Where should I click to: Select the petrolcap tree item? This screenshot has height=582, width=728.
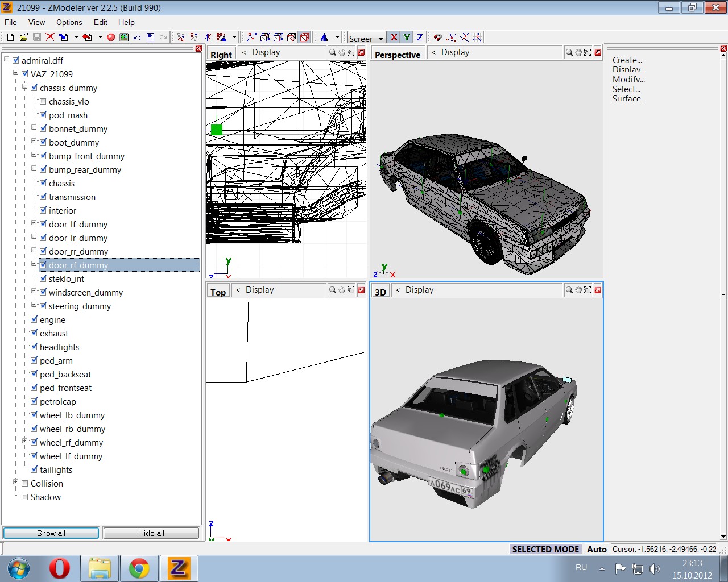click(x=58, y=401)
